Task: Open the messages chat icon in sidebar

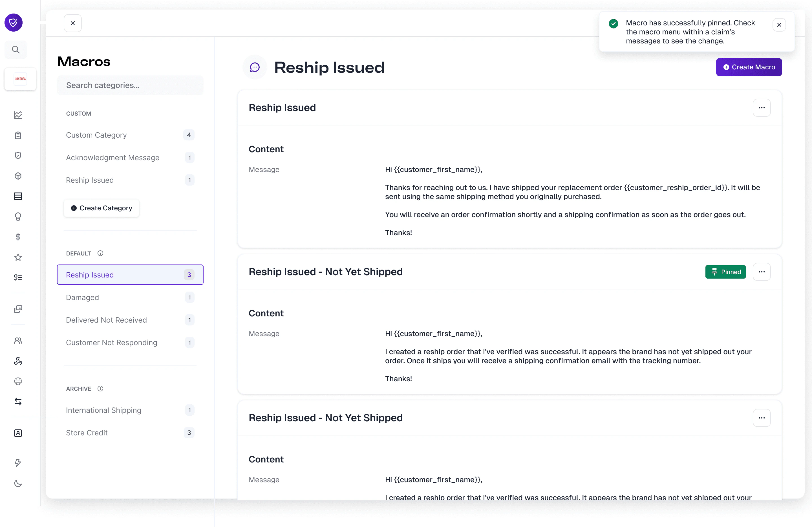Action: [x=18, y=309]
